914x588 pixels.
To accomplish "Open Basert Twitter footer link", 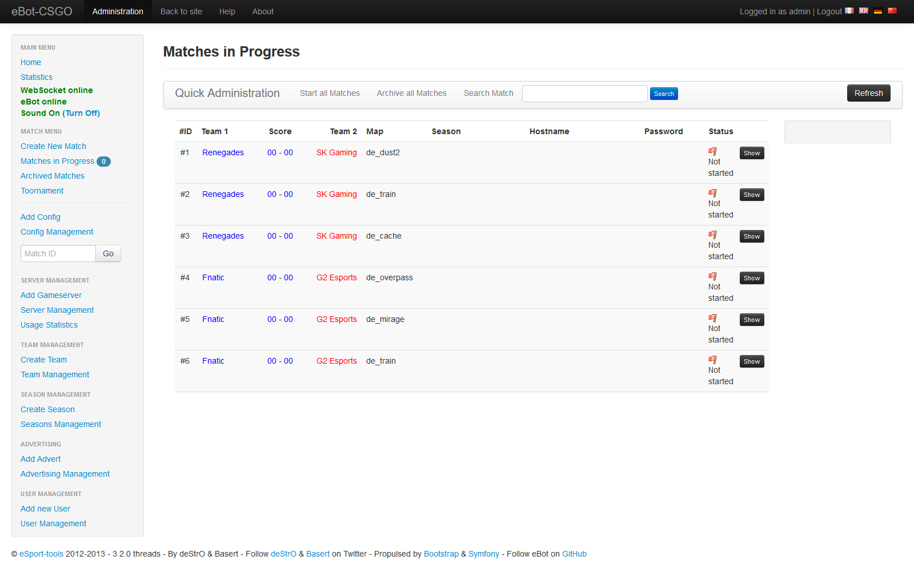I will point(318,554).
